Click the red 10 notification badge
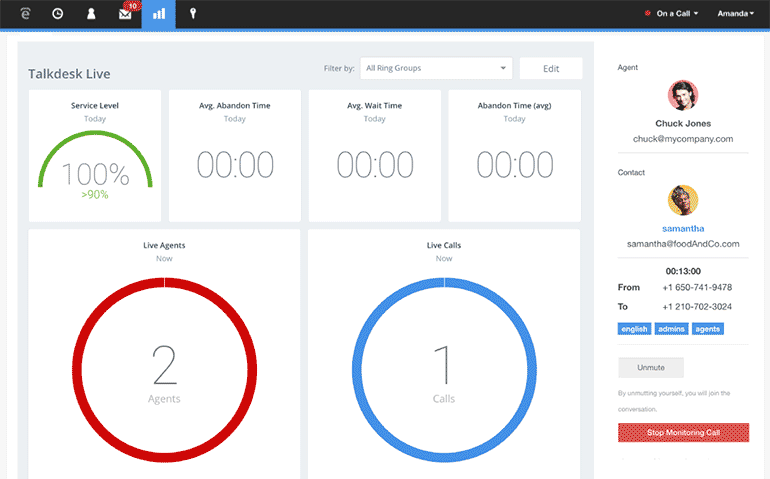Viewport: 770px width, 479px height. 133,6
